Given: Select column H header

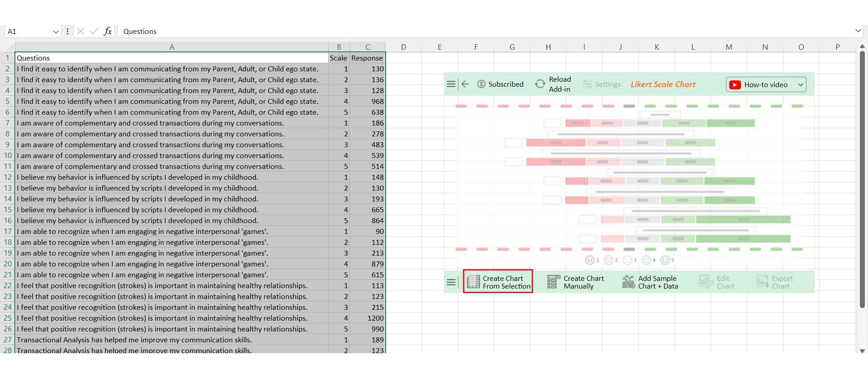Looking at the screenshot, I should pos(548,47).
